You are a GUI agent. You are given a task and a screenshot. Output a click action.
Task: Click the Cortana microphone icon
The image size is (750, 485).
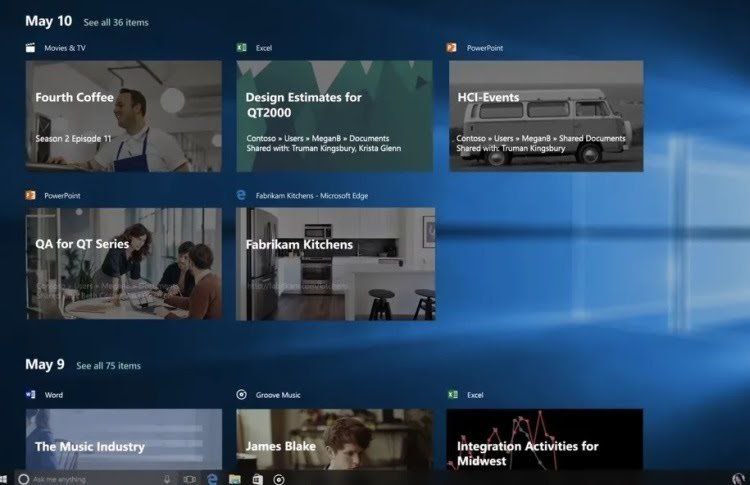point(166,479)
